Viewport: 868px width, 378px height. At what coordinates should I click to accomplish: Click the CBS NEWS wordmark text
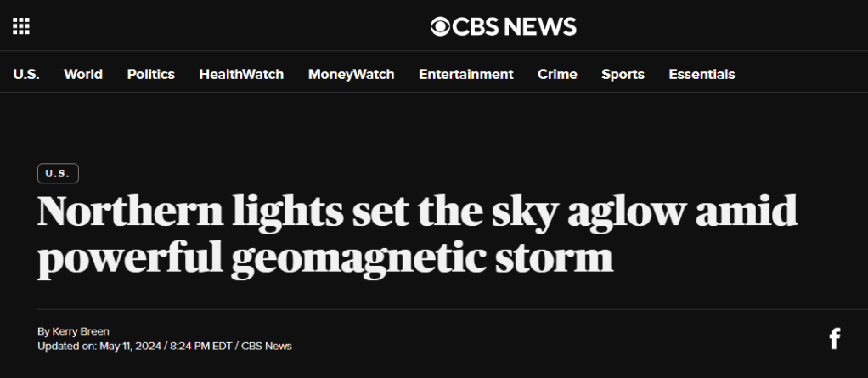point(515,26)
